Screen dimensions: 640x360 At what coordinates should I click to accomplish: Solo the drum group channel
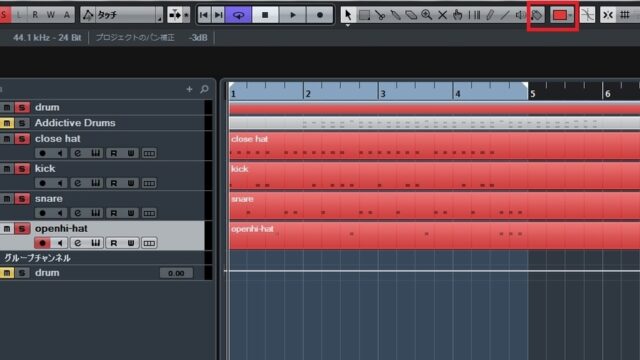[x=22, y=273]
